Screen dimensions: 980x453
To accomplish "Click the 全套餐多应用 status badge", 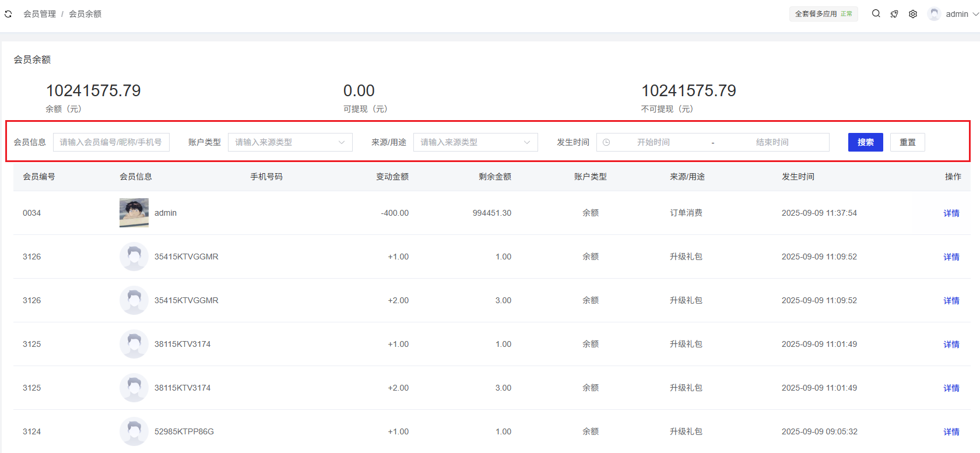I will coord(823,14).
